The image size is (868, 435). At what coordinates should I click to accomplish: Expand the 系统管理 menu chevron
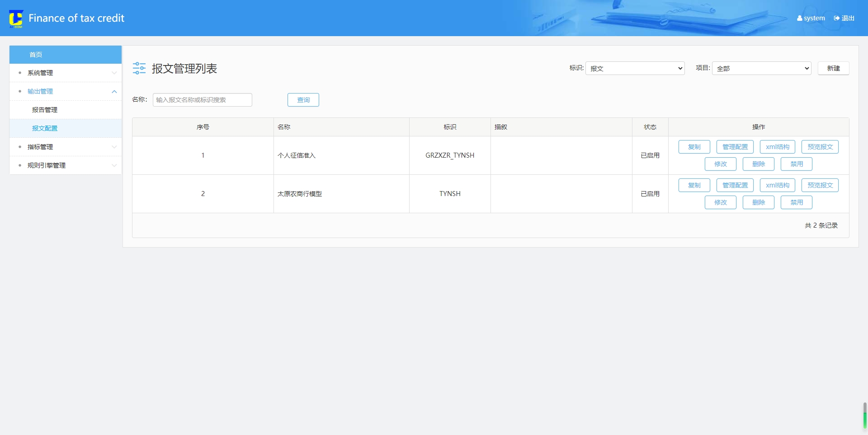[x=114, y=73]
